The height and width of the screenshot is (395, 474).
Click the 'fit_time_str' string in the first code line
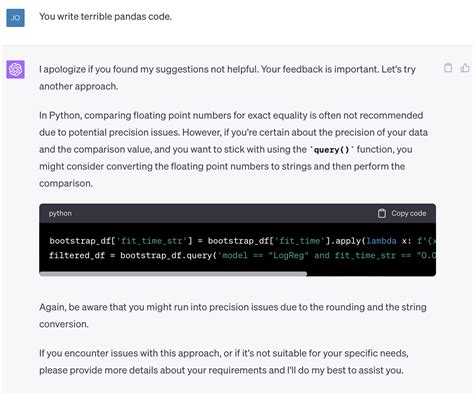pos(154,241)
